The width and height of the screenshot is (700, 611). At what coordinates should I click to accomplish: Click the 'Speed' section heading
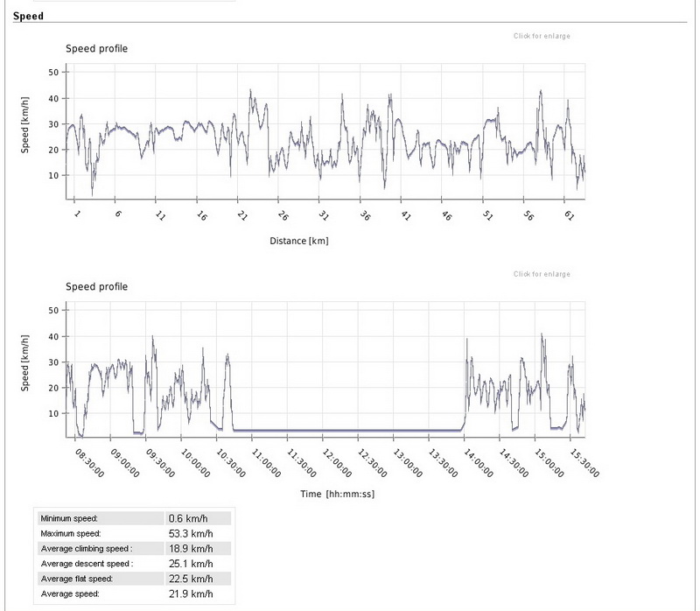pos(28,16)
